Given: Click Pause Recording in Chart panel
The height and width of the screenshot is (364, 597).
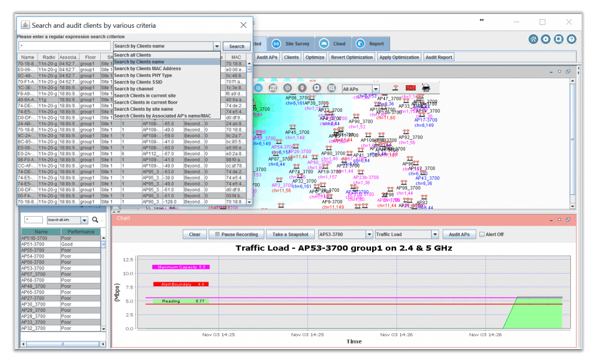Looking at the screenshot, I should (236, 235).
